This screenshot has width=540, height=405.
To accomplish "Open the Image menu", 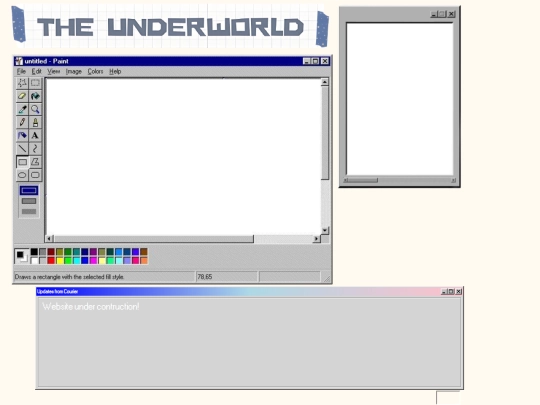I will click(73, 71).
